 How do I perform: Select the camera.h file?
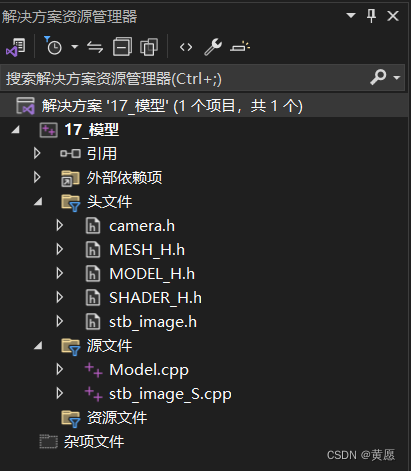pos(142,226)
